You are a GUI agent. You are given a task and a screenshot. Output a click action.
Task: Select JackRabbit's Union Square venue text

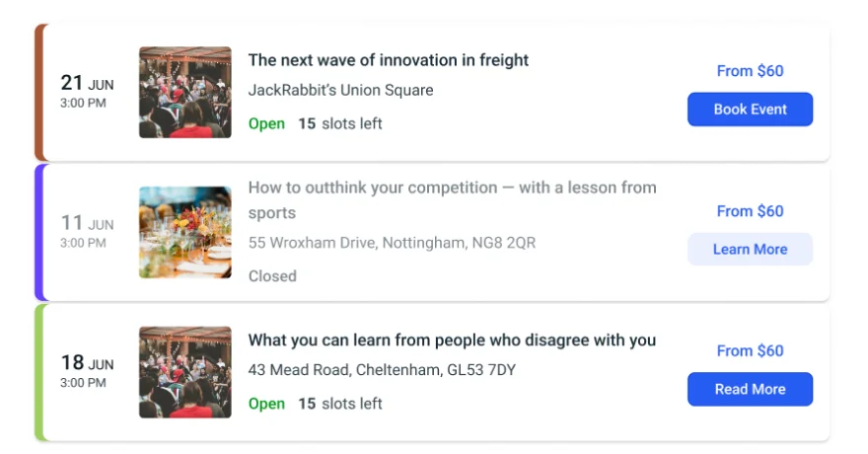340,90
